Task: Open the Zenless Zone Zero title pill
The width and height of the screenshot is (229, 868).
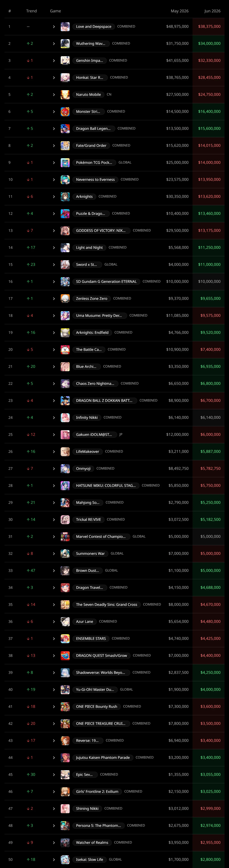Action: click(92, 299)
